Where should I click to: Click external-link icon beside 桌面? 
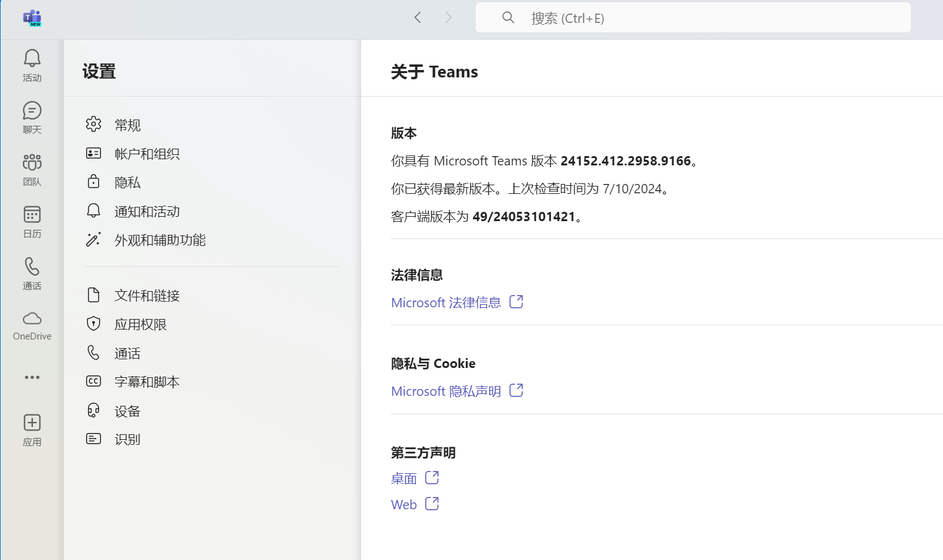pos(432,478)
